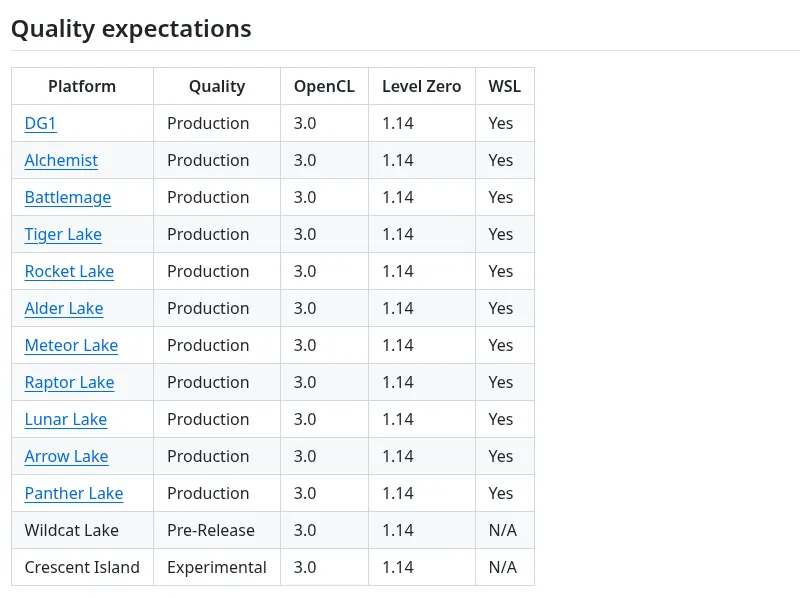Image resolution: width=800 pixels, height=598 pixels.
Task: Click the Alchemist link
Action: [61, 160]
